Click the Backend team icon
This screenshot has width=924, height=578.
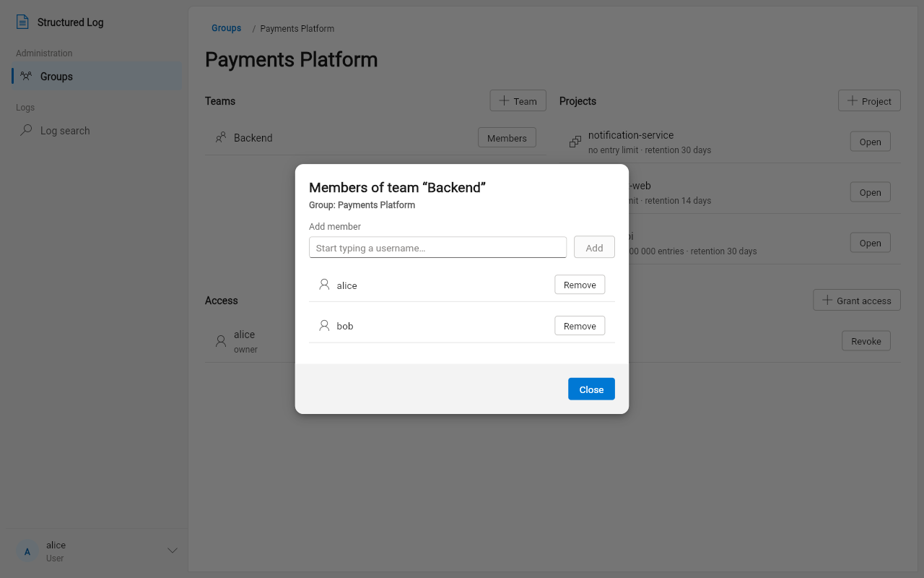[x=221, y=137]
